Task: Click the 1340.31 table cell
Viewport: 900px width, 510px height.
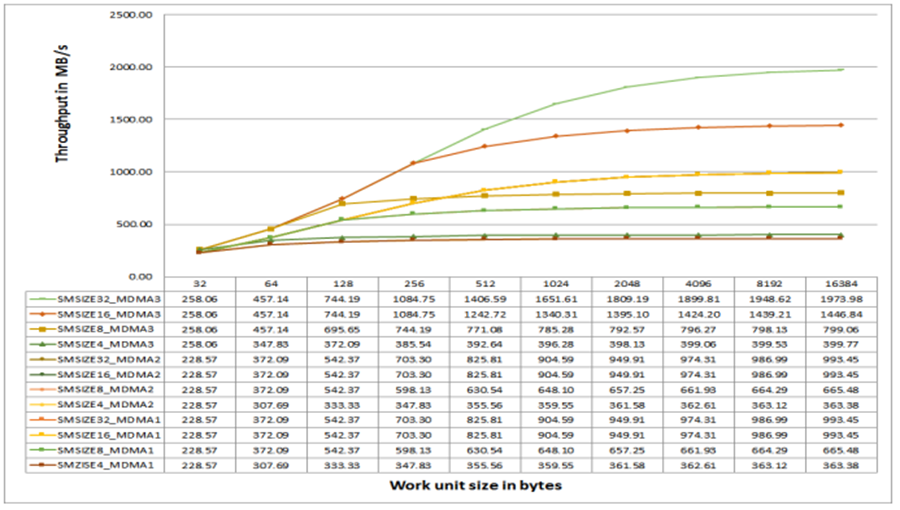Action: point(556,314)
